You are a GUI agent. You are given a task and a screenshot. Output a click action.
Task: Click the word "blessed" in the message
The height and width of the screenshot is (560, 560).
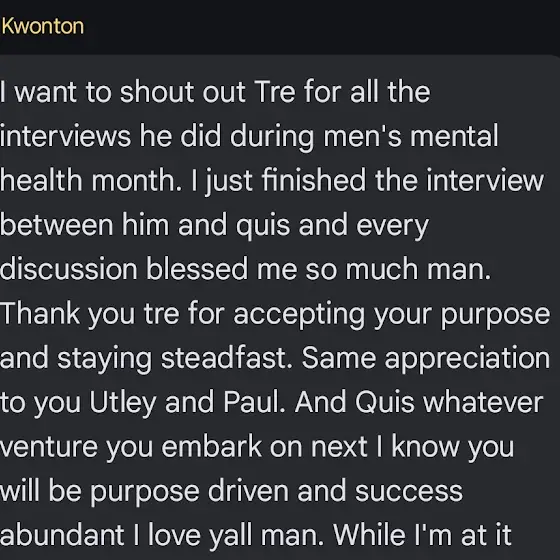click(197, 269)
